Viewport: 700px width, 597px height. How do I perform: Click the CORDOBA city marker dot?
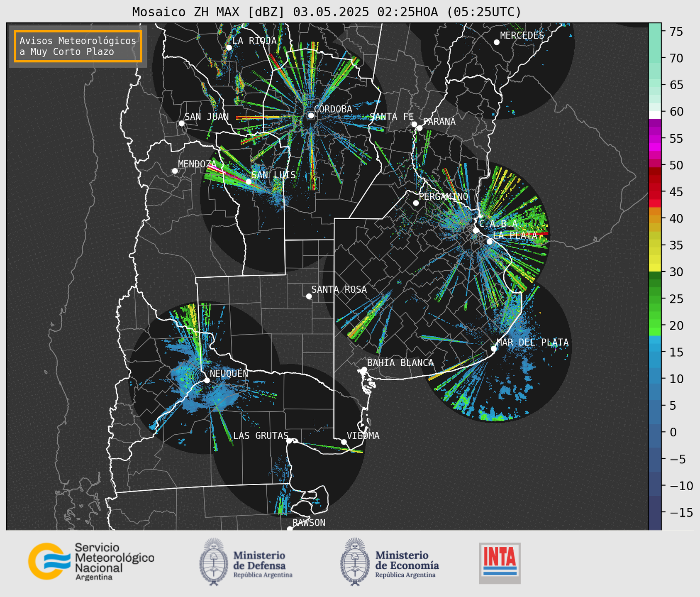(311, 115)
